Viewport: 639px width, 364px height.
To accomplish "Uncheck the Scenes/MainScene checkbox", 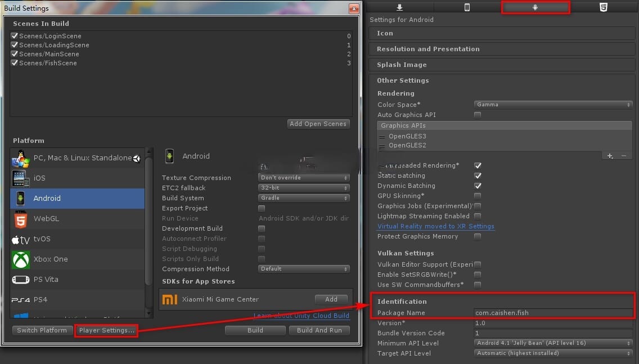I will (x=14, y=54).
